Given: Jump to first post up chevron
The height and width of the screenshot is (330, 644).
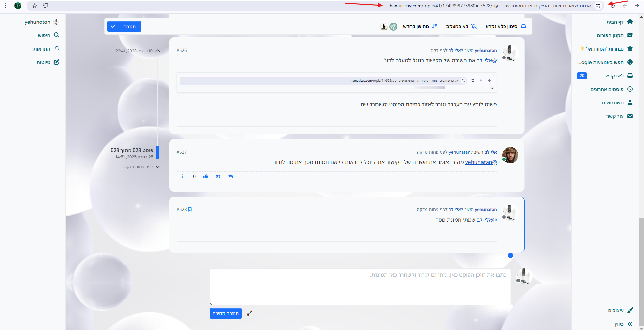Looking at the screenshot, I should point(158,51).
